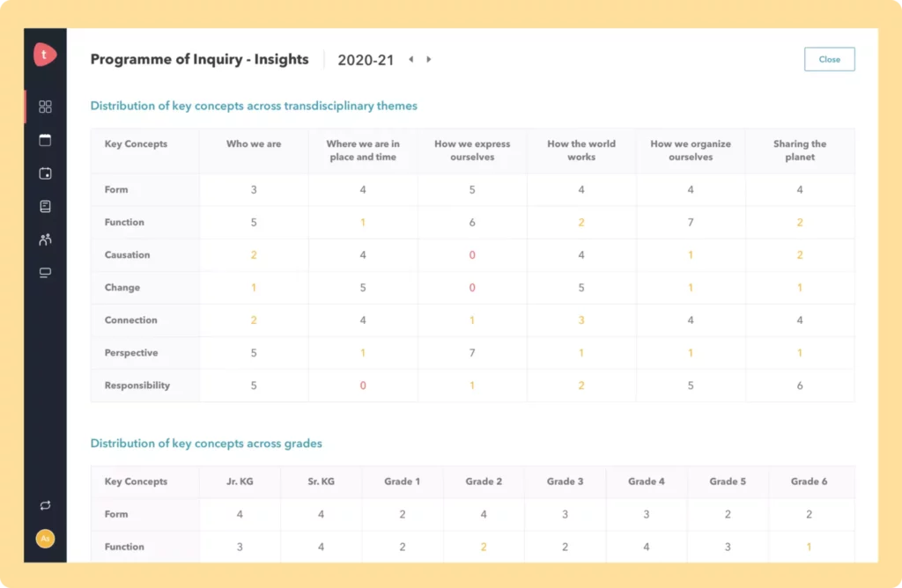This screenshot has height=588, width=902.
Task: Click the Sharing the planet column header
Action: coord(800,151)
